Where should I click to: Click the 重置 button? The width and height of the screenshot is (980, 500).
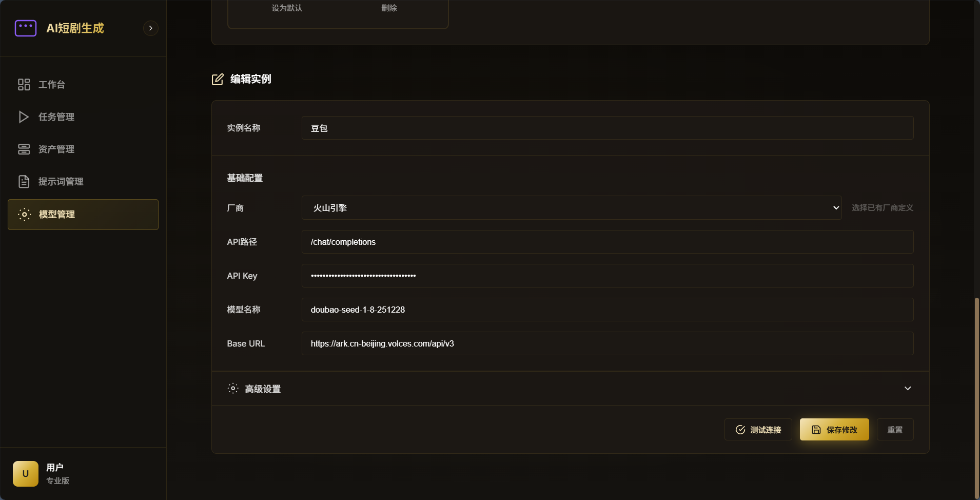pyautogui.click(x=895, y=430)
